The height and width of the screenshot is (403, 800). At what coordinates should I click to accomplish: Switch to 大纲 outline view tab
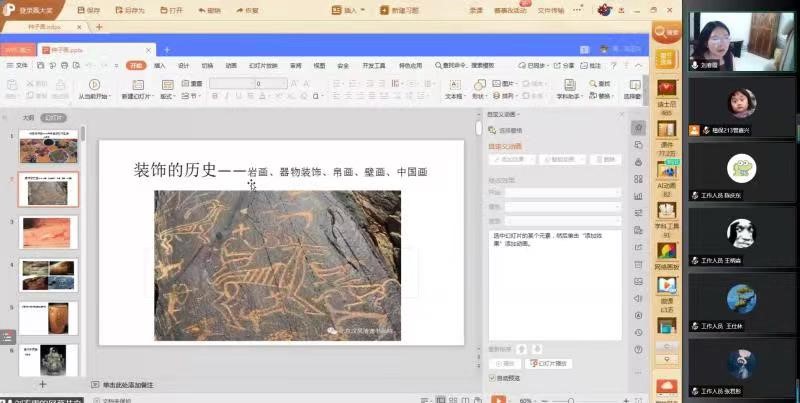coord(28,117)
